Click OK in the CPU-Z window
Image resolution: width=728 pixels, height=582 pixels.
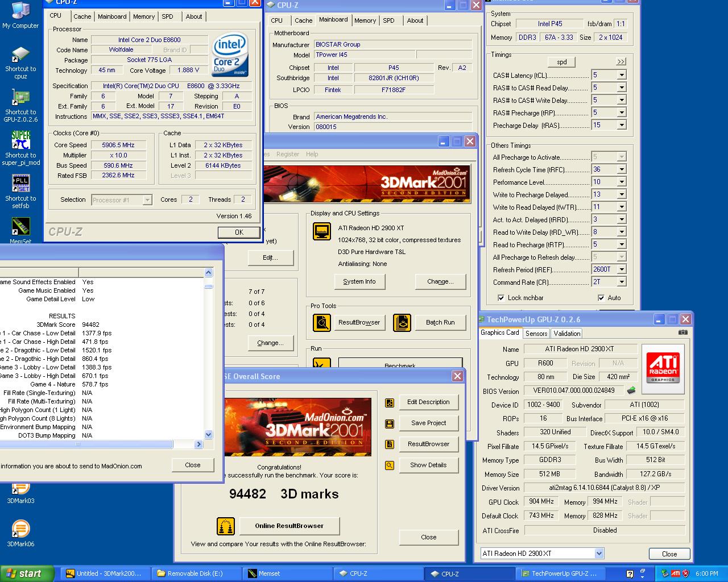tap(239, 232)
